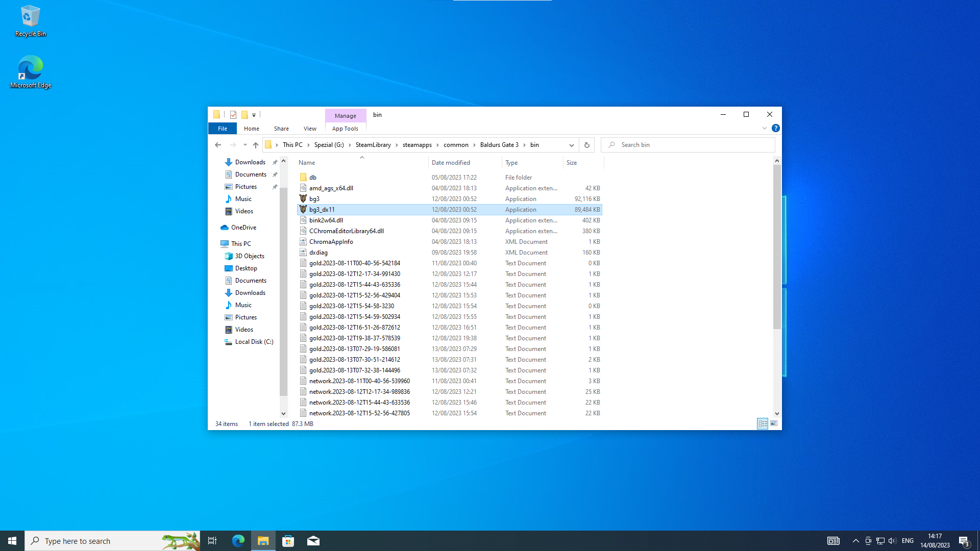Click the New Folder icon in title bar

coord(244,115)
